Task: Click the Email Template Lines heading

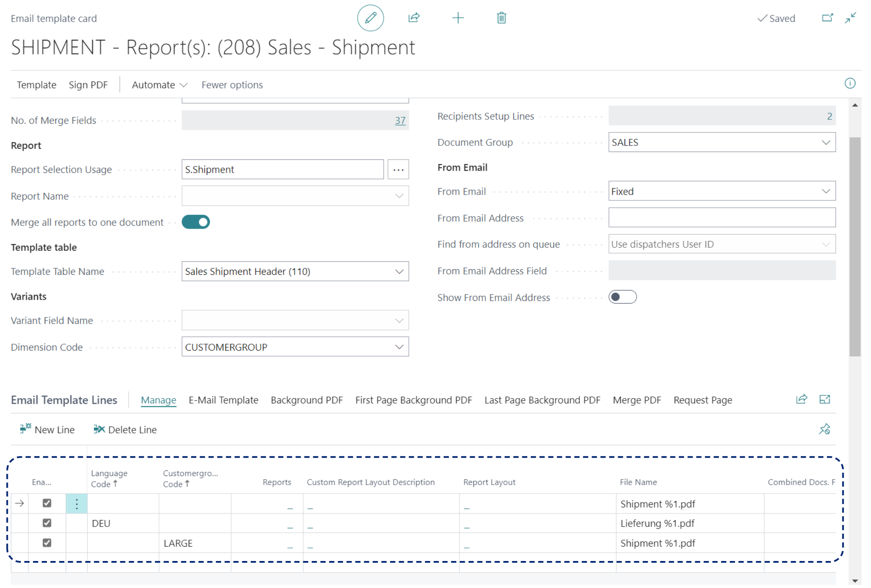Action: pyautogui.click(x=64, y=400)
